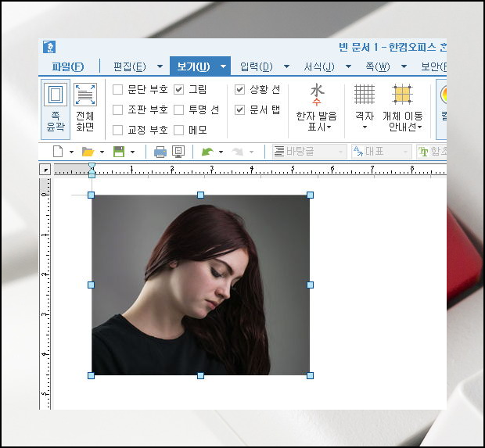Screen dimensions: 485x448
Task: Click the top-center image resize handle
Action: (200, 195)
